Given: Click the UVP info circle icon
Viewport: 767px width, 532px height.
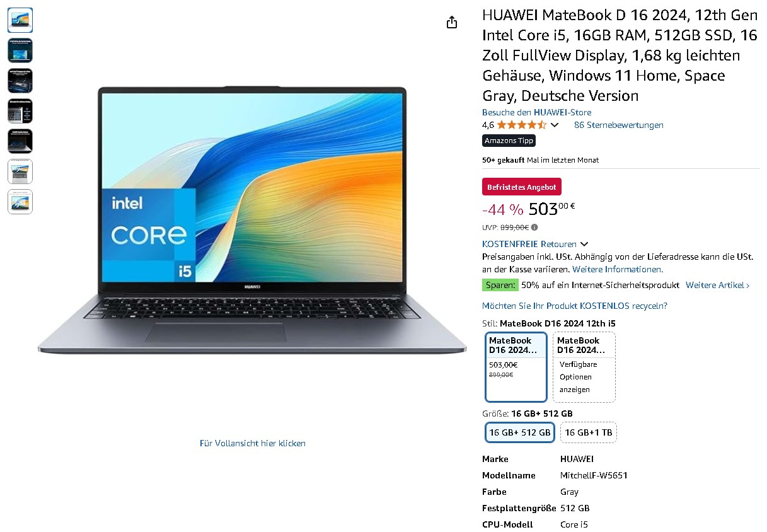Looking at the screenshot, I should (534, 228).
